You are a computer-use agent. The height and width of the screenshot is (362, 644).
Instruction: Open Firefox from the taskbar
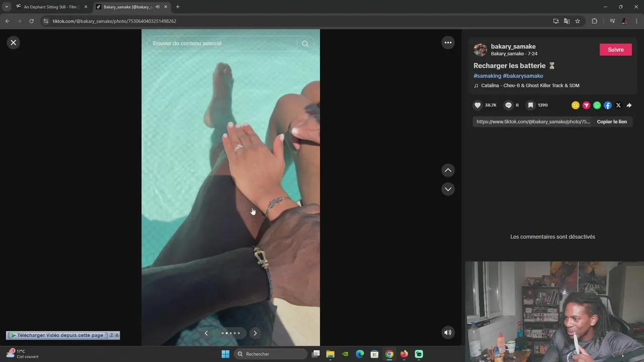pyautogui.click(x=404, y=354)
